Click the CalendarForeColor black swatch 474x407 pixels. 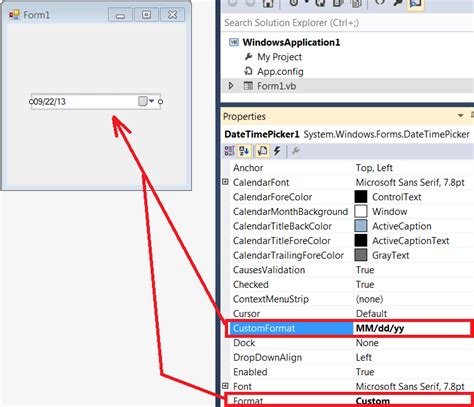coord(361,197)
